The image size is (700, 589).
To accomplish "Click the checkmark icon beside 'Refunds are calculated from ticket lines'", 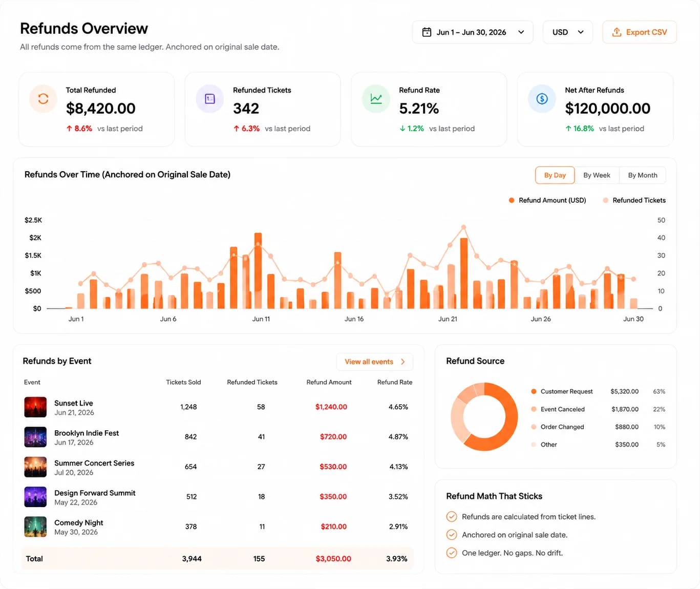I will pyautogui.click(x=452, y=517).
